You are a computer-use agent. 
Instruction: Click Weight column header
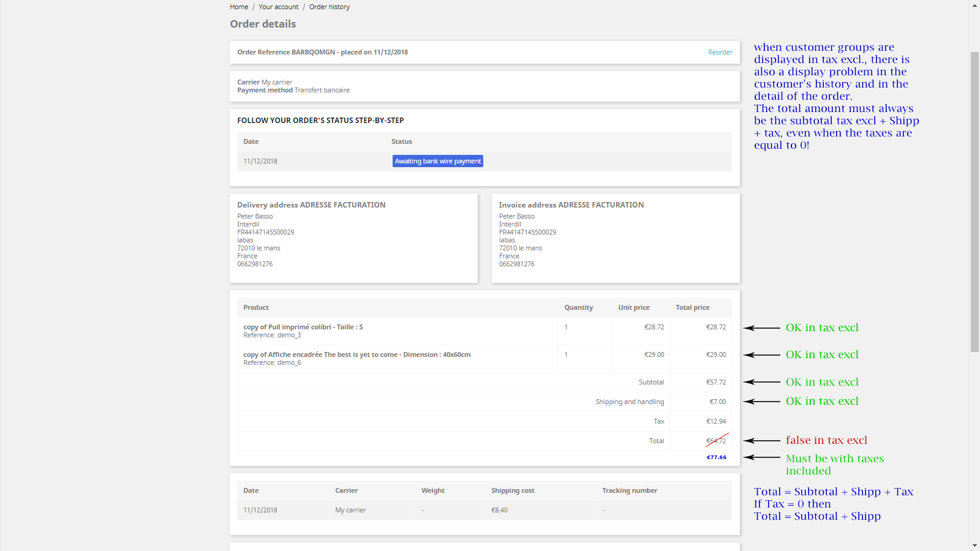[x=433, y=490]
